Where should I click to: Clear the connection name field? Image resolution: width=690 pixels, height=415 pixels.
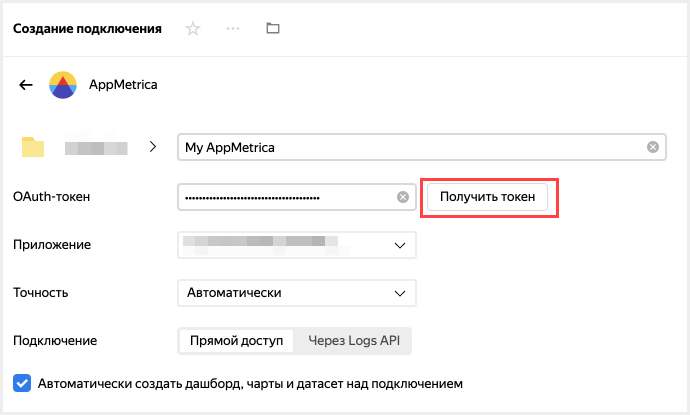pyautogui.click(x=652, y=147)
